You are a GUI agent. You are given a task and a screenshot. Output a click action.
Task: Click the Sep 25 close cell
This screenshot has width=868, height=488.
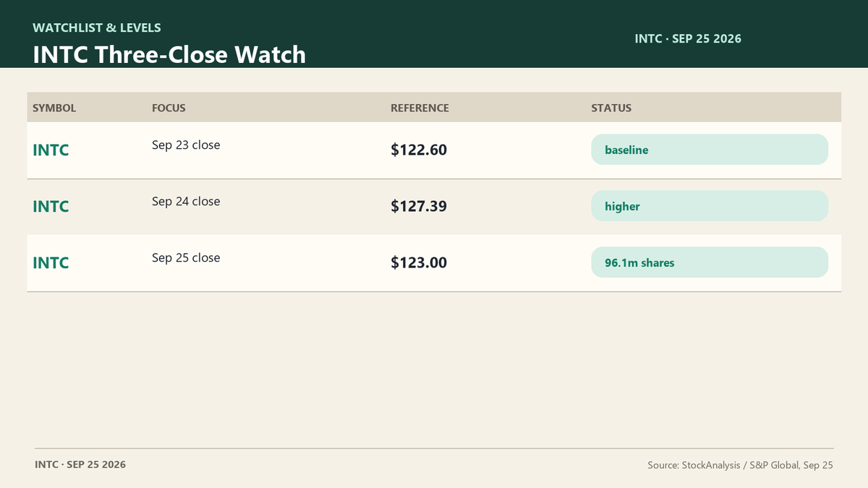coord(186,257)
